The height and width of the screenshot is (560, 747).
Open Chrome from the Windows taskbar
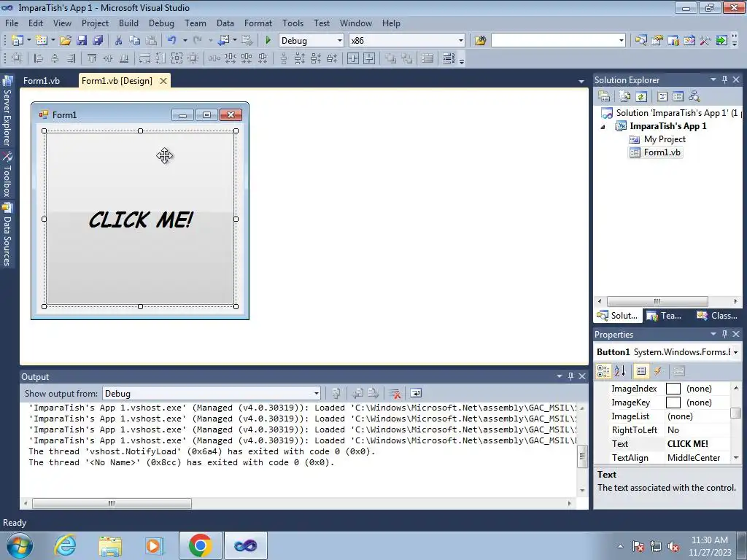pyautogui.click(x=200, y=545)
